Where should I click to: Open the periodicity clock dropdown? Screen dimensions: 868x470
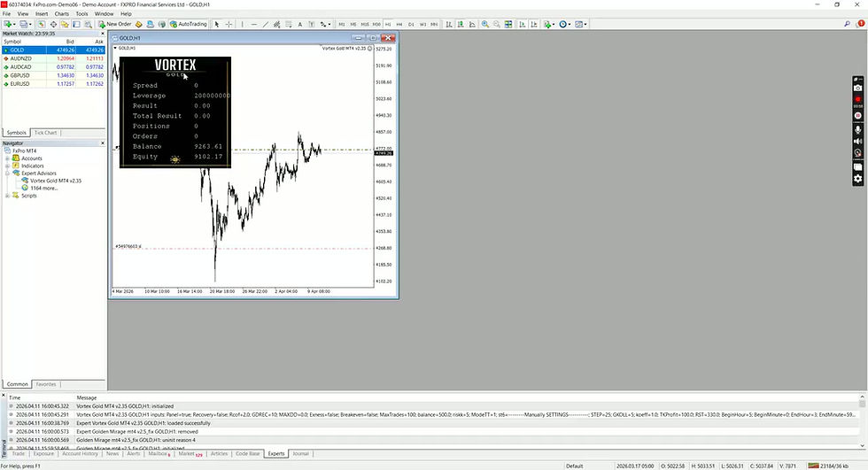[565, 24]
